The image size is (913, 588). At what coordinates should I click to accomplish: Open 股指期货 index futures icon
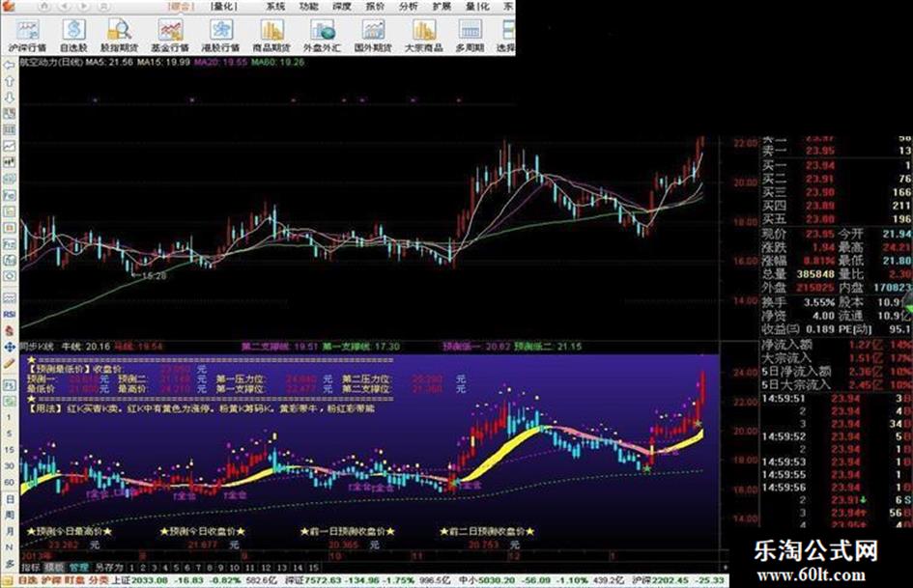pyautogui.click(x=118, y=35)
